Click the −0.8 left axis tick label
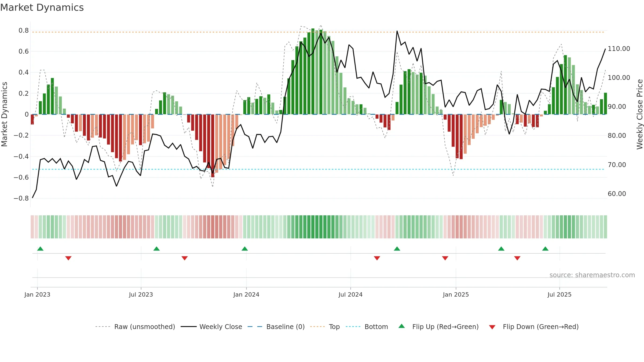Viewport: 644px width, 362px height. (x=21, y=198)
